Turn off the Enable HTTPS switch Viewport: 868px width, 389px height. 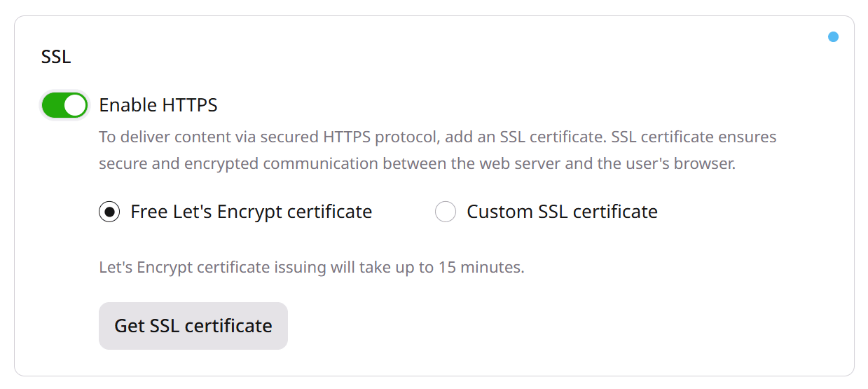(64, 105)
